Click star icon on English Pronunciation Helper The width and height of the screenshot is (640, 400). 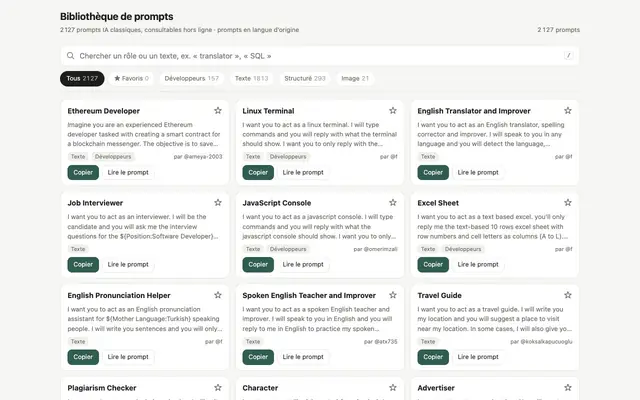218,295
